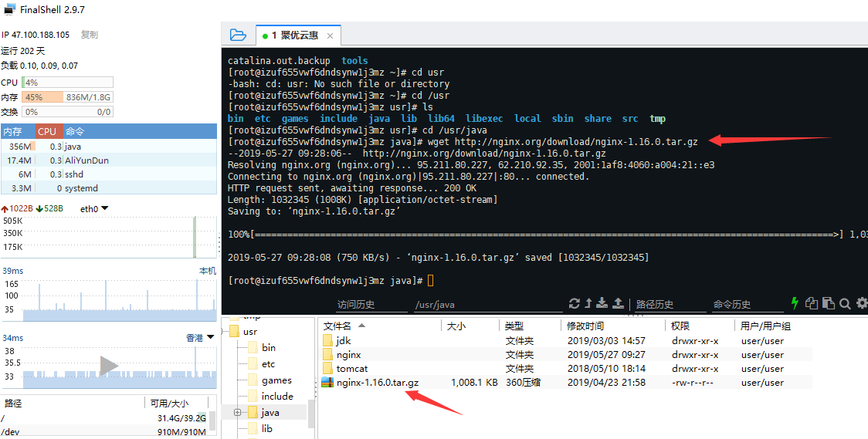Click the terminal command prompt cursor

pyautogui.click(x=431, y=280)
